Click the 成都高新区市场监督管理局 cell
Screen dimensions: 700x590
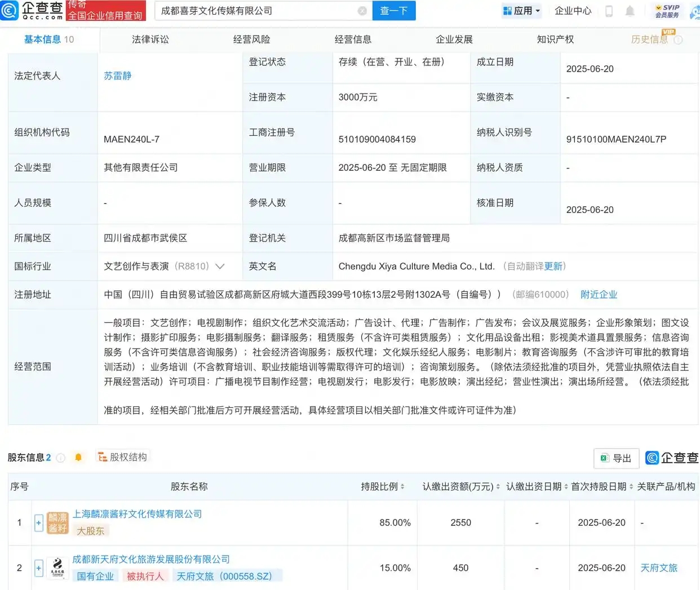click(x=394, y=238)
